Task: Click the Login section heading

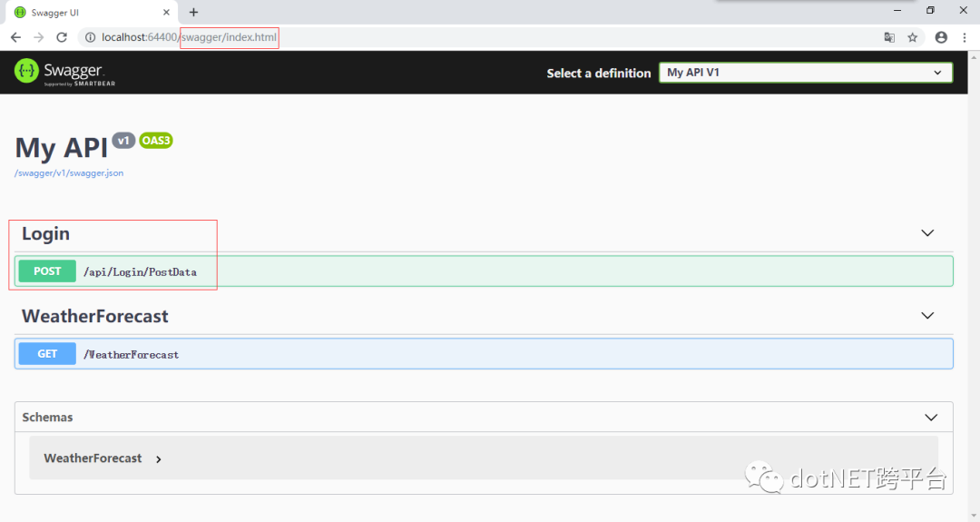Action: [45, 233]
